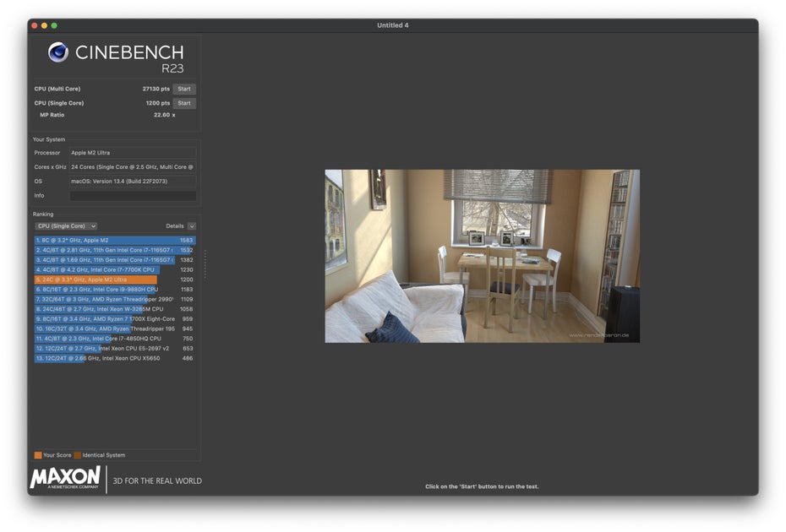
Task: Start the CPU (Multi Core) test
Action: pos(184,89)
